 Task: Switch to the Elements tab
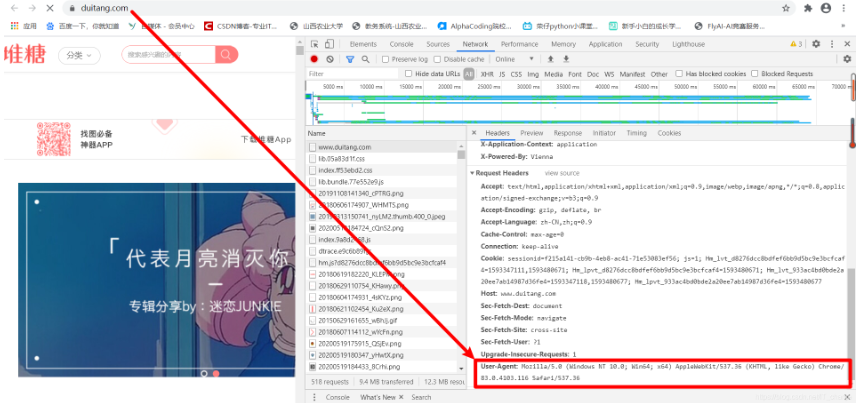[363, 44]
